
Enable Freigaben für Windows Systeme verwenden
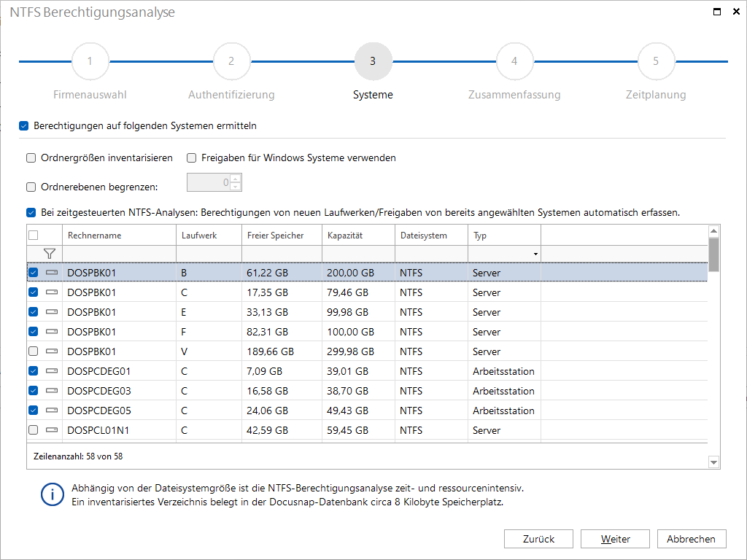tap(192, 158)
